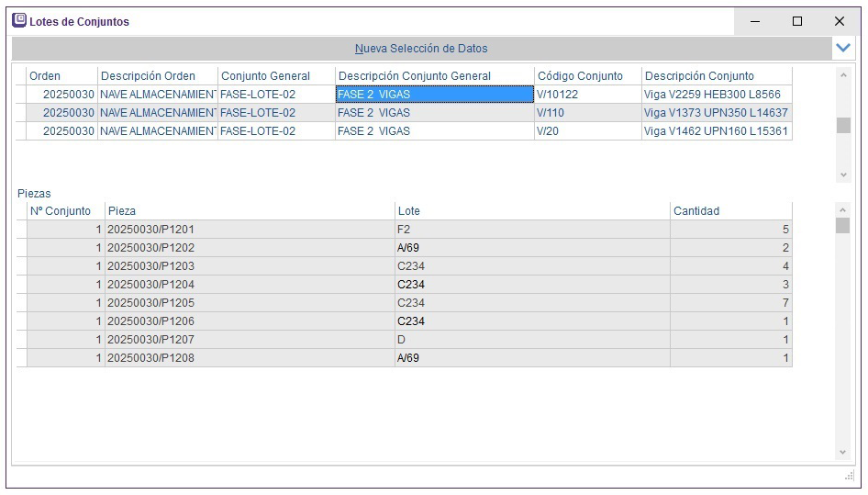
Task: Select piece 20250030/P1201 row
Action: 249,230
